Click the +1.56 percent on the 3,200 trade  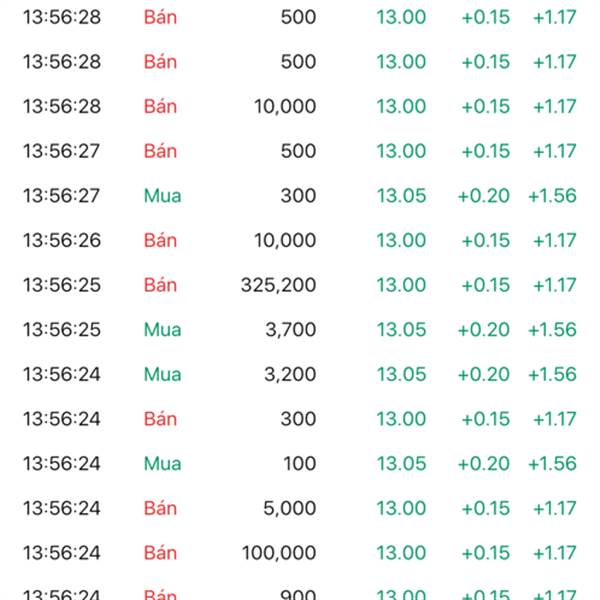[552, 374]
